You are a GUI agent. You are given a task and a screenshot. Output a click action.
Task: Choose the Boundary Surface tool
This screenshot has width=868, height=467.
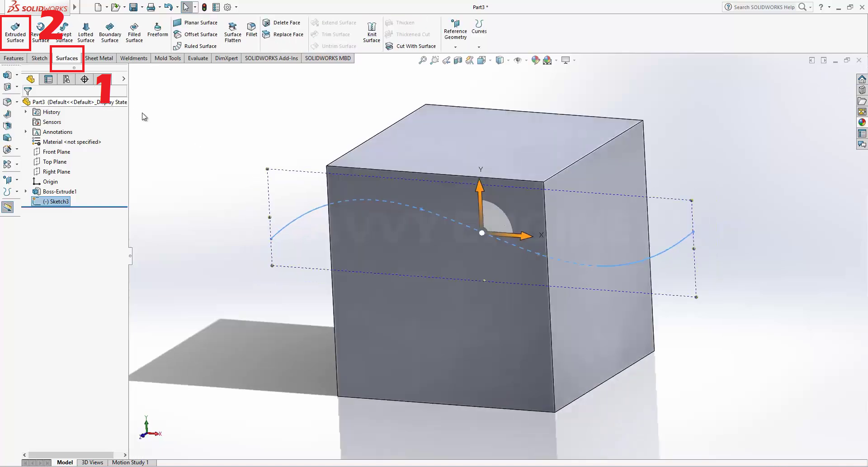pyautogui.click(x=110, y=32)
